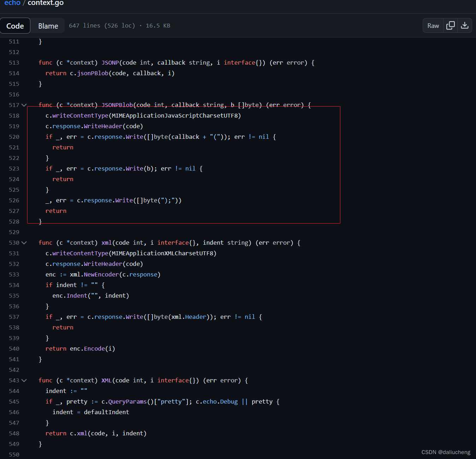
Task: Click jsonPBlob call on line 514
Action: coord(93,73)
